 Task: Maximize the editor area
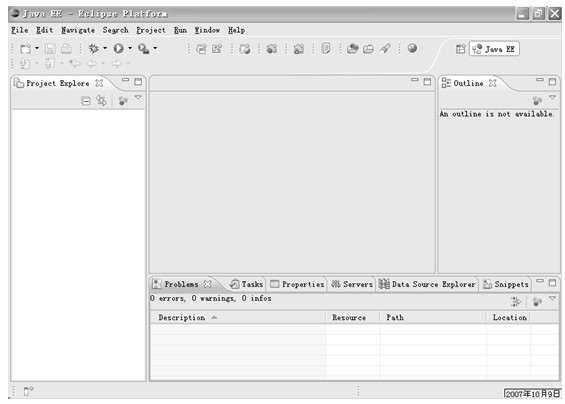coord(427,82)
